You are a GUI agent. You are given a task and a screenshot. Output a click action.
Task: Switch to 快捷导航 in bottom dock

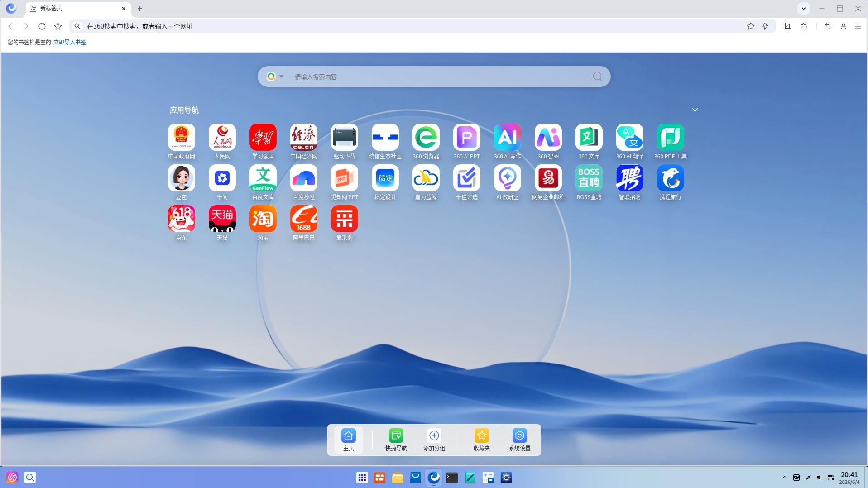pos(396,440)
